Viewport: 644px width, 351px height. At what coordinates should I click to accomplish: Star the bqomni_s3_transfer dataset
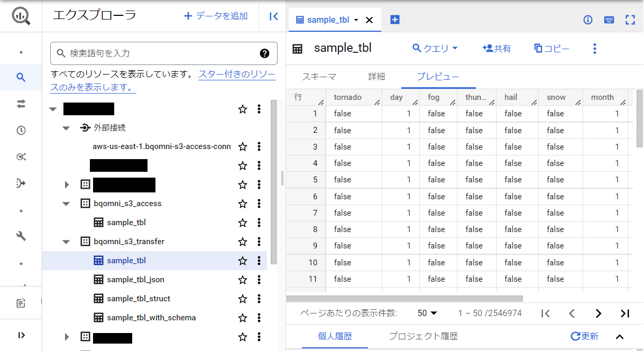coord(243,242)
